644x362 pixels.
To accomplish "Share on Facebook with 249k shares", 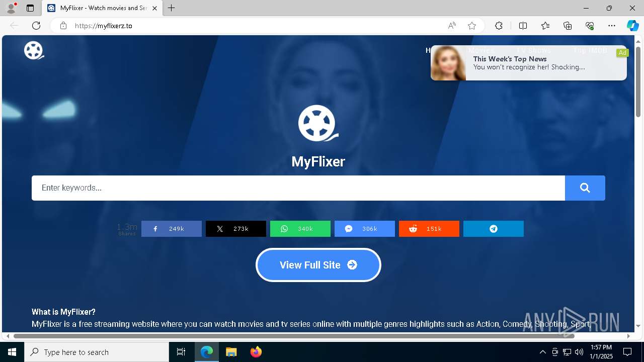I will click(172, 229).
